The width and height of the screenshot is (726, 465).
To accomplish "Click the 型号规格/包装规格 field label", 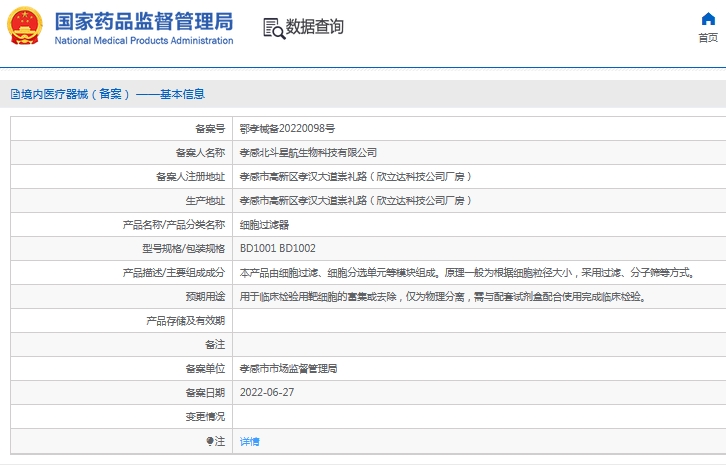I will (x=183, y=249).
